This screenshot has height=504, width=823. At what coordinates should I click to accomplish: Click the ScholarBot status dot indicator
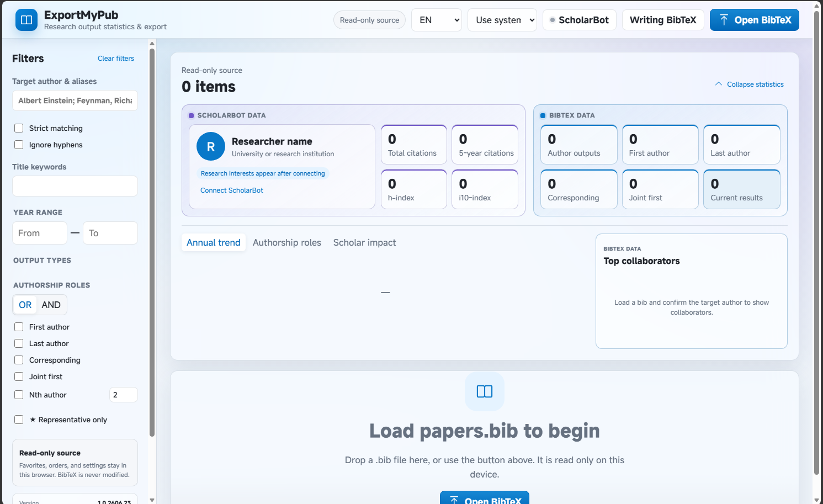553,20
